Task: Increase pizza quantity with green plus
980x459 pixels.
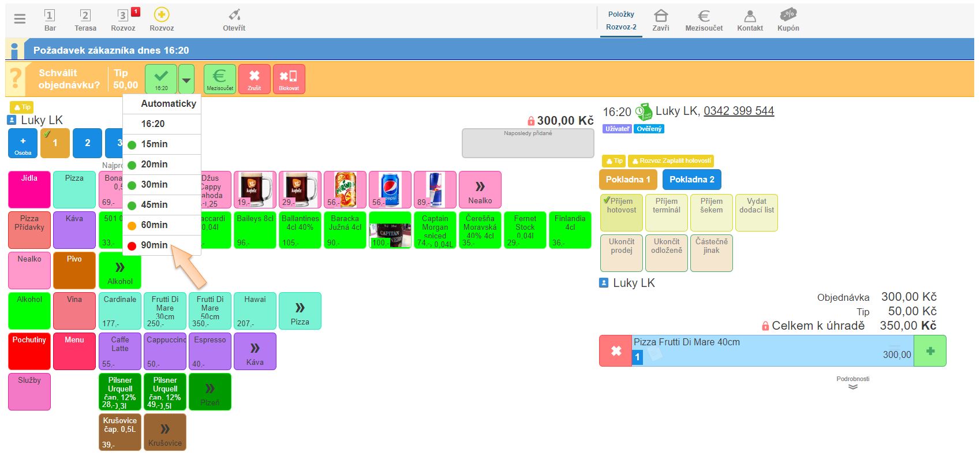Action: [930, 351]
